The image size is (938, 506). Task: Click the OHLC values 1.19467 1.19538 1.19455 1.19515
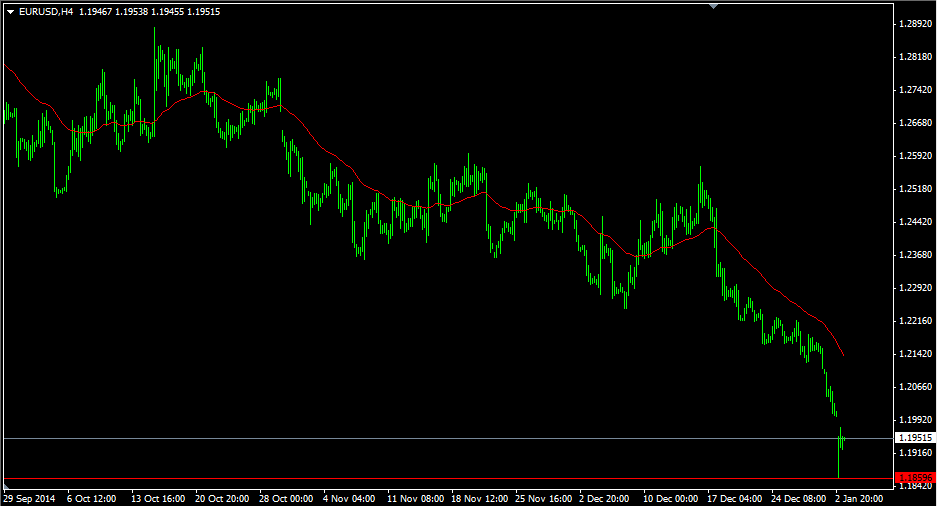pyautogui.click(x=150, y=11)
